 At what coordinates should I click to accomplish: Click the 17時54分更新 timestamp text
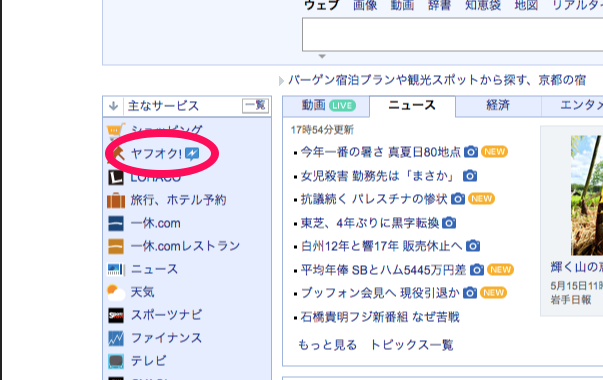point(322,130)
